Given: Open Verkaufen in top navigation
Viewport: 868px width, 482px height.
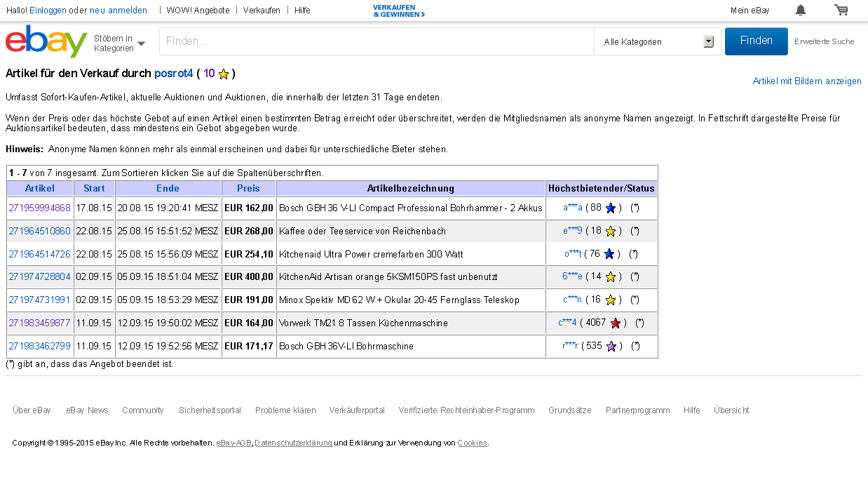Looking at the screenshot, I should point(262,11).
